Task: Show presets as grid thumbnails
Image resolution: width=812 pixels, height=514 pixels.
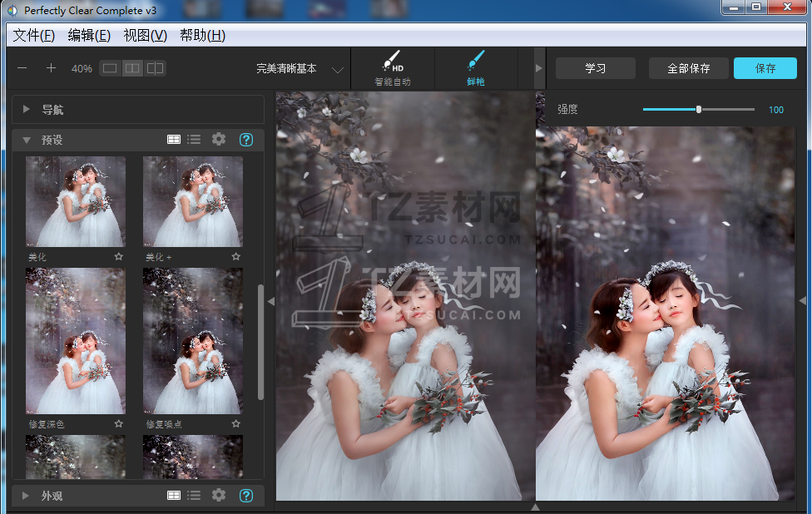Action: [x=174, y=139]
